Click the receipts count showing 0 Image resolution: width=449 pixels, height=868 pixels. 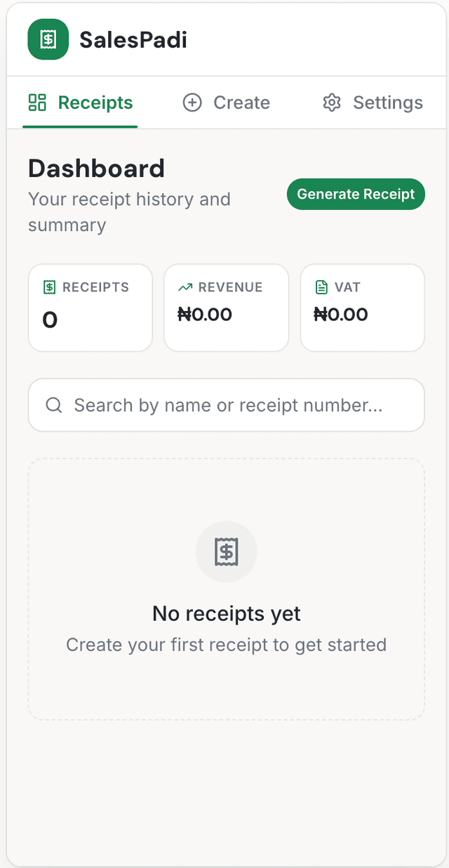tap(48, 320)
